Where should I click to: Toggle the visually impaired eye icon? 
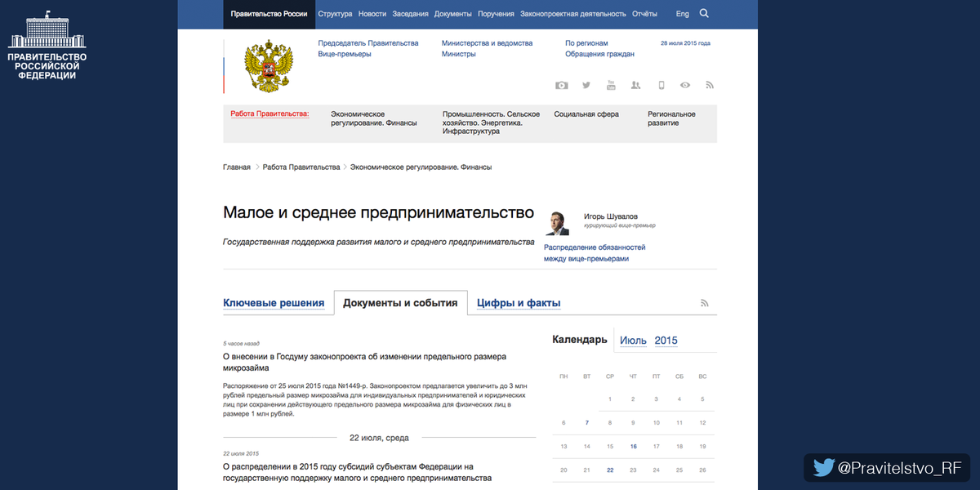[685, 85]
